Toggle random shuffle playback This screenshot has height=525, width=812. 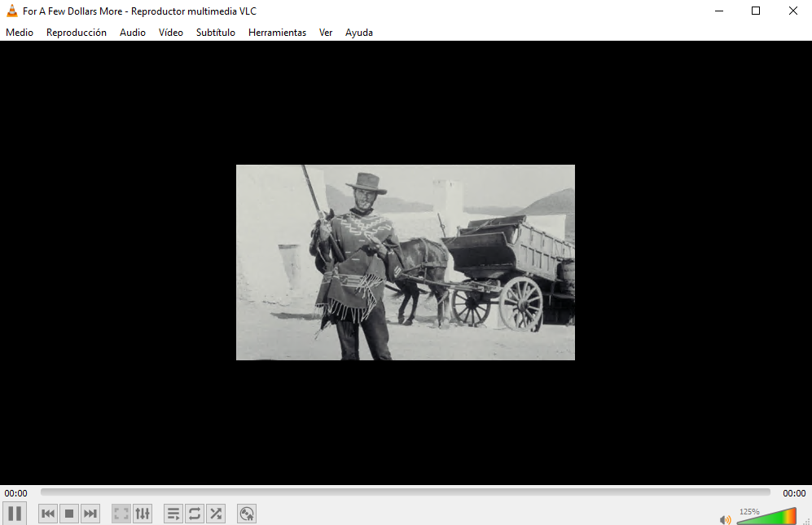[216, 514]
